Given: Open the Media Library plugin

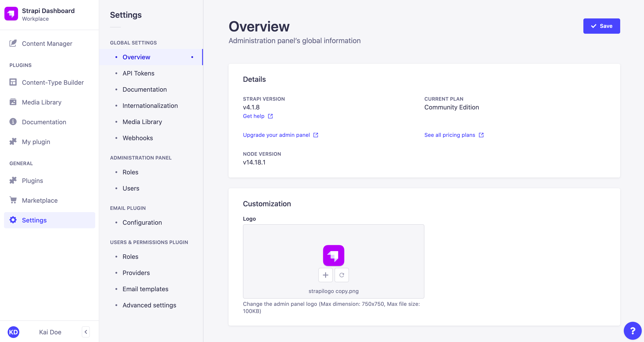Looking at the screenshot, I should click(42, 102).
